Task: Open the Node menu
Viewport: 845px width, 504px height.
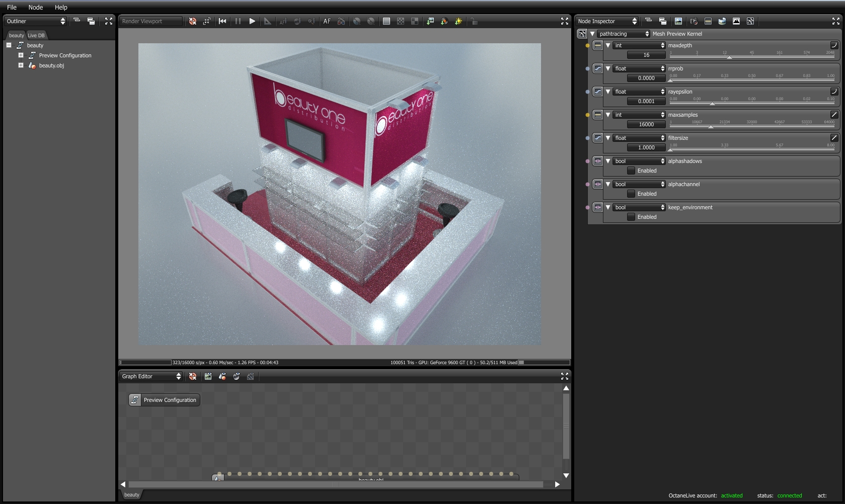Action: 36,8
